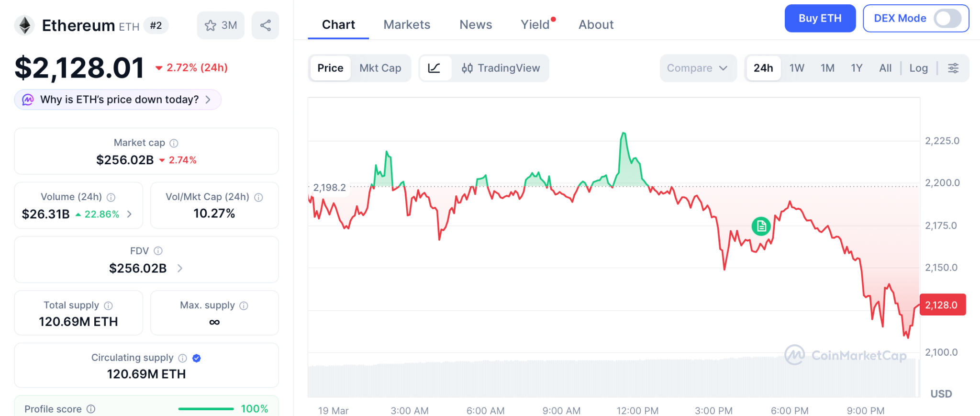The image size is (980, 416).
Task: Expand Volume (24h) details chevron
Action: (x=129, y=214)
